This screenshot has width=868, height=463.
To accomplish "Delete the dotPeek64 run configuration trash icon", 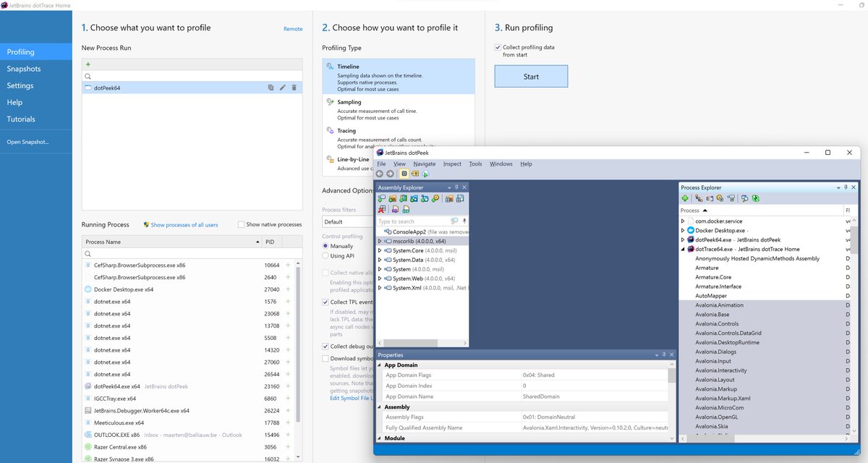I will click(x=294, y=88).
